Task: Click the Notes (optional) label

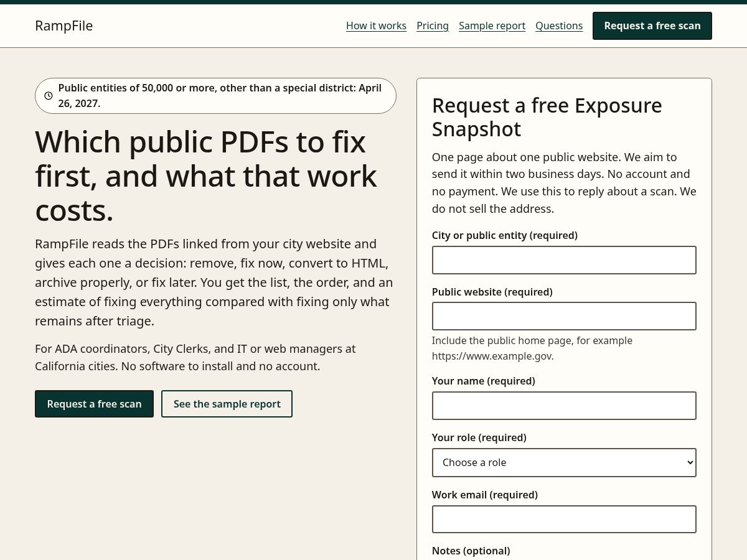Action: point(471,551)
